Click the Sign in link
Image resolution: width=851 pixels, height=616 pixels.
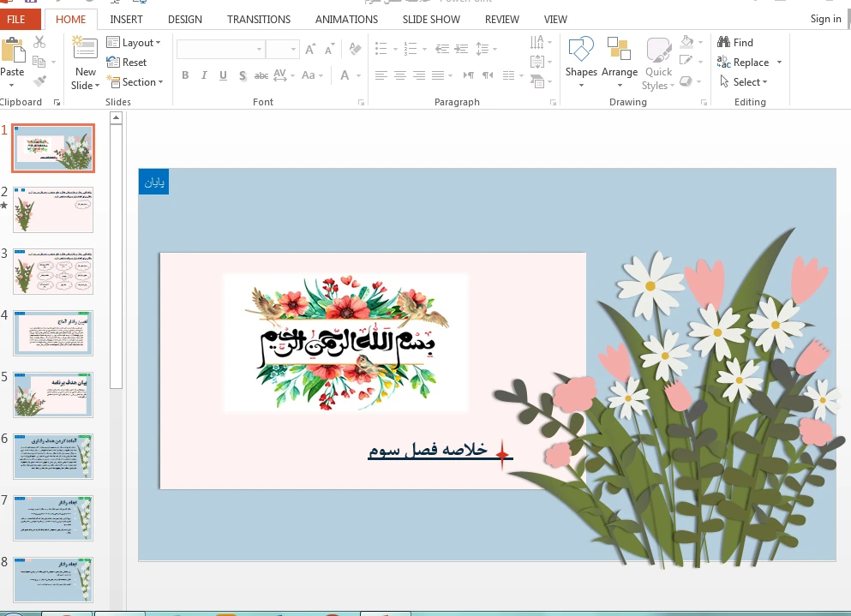pyautogui.click(x=825, y=19)
